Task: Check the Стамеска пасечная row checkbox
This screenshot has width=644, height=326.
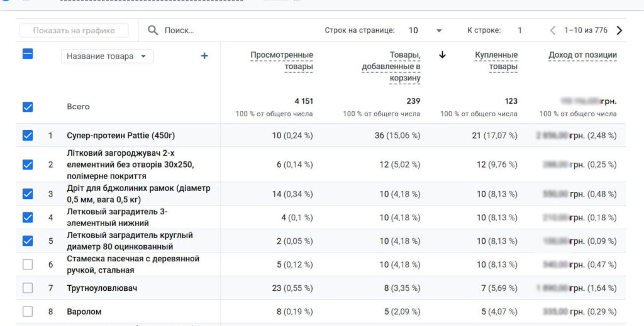Action: 28,264
